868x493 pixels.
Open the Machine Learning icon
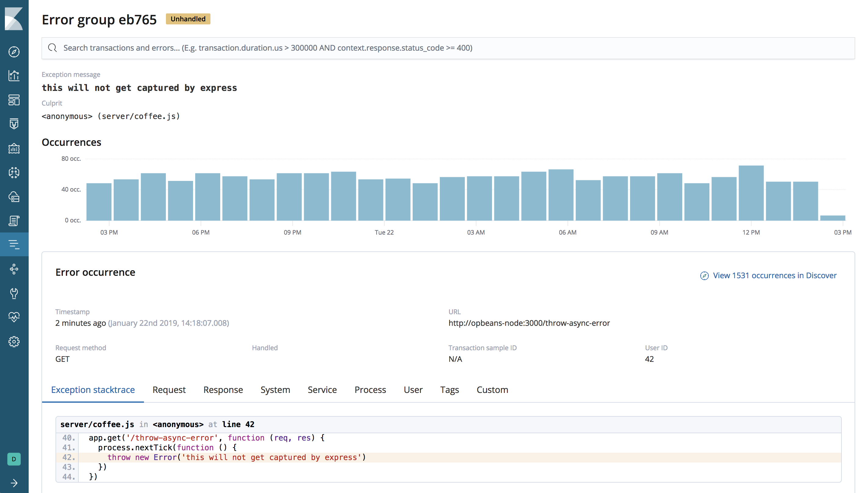14,173
